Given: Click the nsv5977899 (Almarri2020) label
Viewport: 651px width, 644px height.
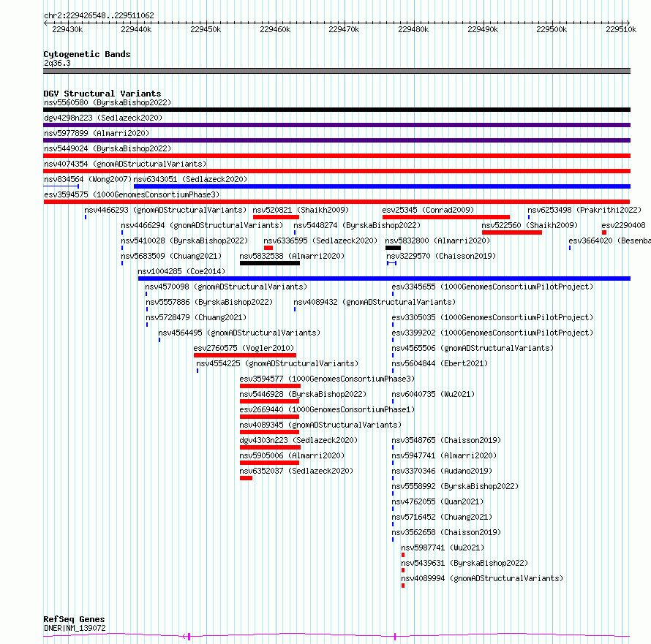Looking at the screenshot, I should coord(97,133).
